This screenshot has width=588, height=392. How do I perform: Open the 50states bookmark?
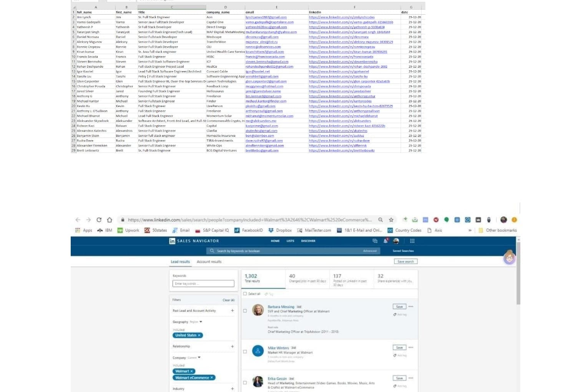pyautogui.click(x=156, y=230)
